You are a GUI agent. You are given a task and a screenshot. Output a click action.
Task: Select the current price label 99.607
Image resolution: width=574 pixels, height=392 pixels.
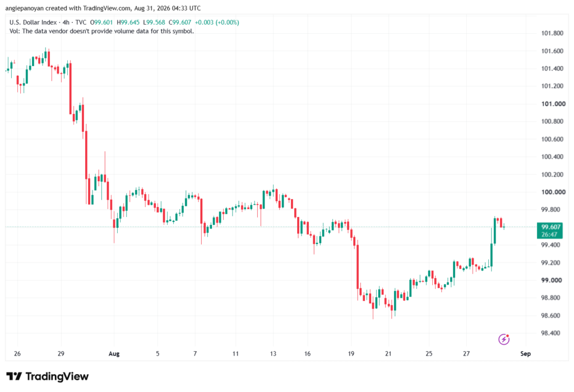(550, 227)
